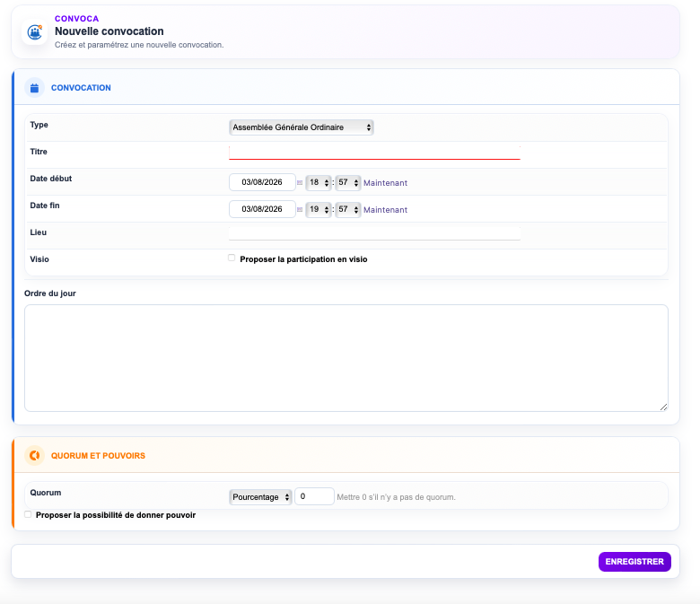
Task: Click the Date fin date field 03/08/2026
Action: coord(262,209)
